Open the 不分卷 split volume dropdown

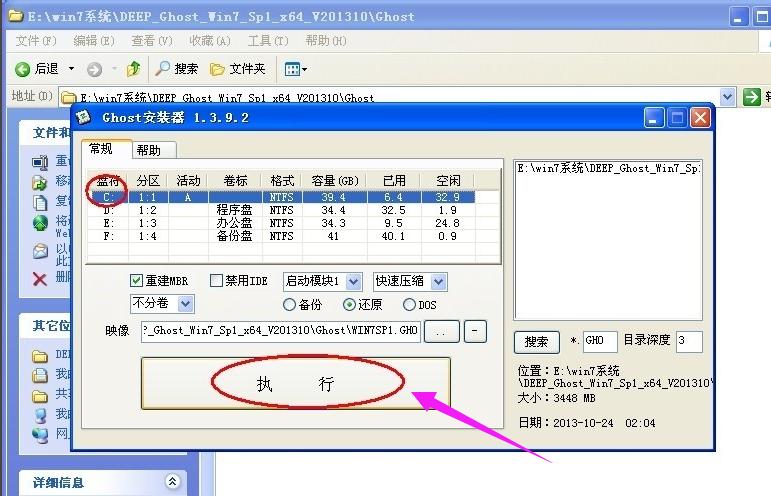click(x=185, y=303)
